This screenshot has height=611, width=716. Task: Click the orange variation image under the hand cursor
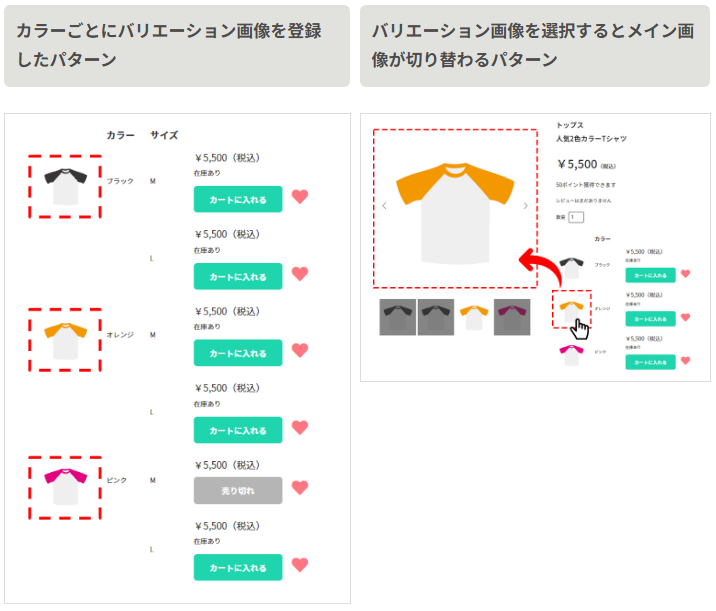click(x=572, y=309)
